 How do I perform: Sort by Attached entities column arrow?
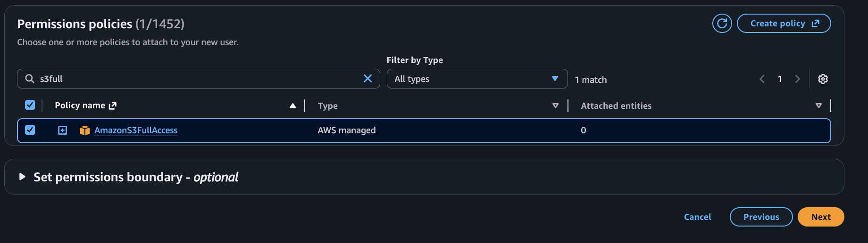pyautogui.click(x=818, y=106)
